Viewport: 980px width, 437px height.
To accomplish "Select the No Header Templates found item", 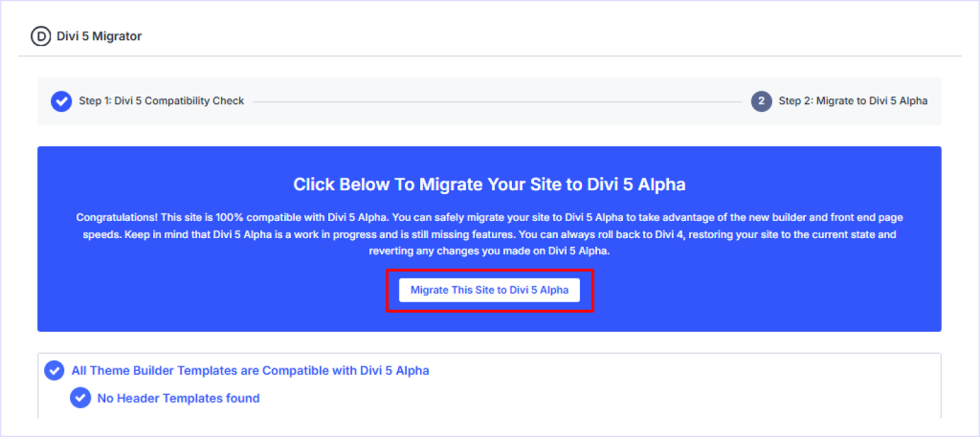I will 178,398.
